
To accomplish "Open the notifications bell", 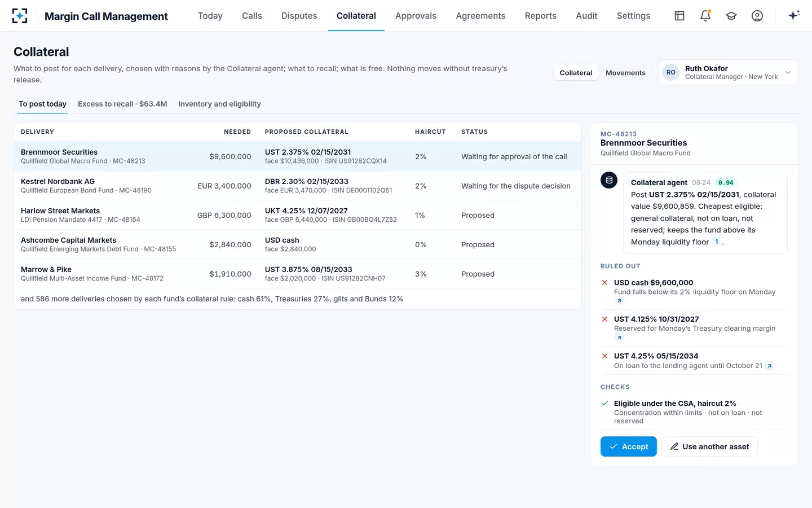I will [705, 16].
